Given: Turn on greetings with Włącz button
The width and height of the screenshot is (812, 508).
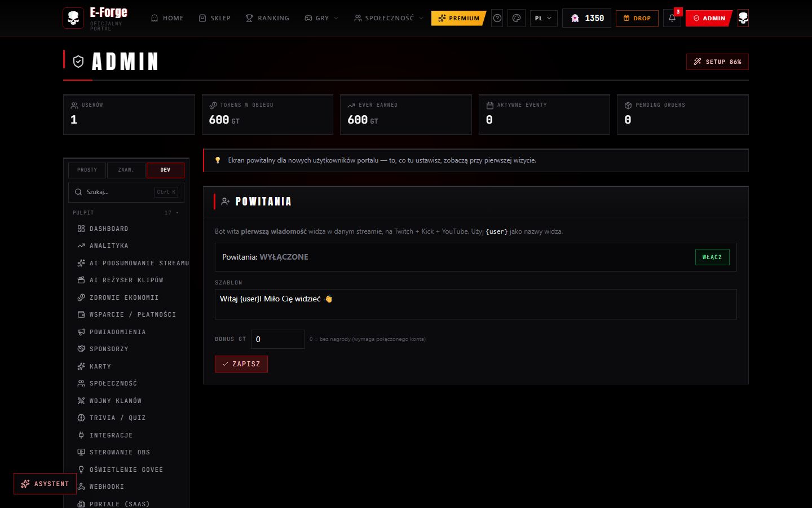Looking at the screenshot, I should [712, 257].
